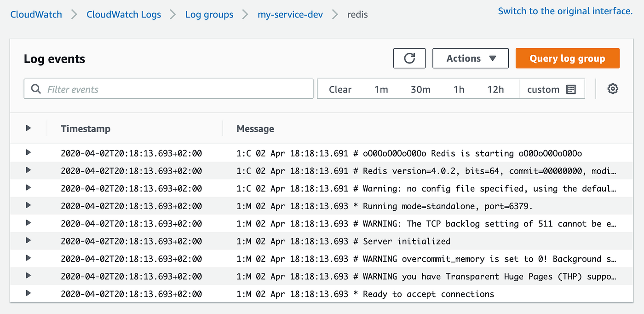Click the Message column header
This screenshot has height=314, width=644.
255,128
